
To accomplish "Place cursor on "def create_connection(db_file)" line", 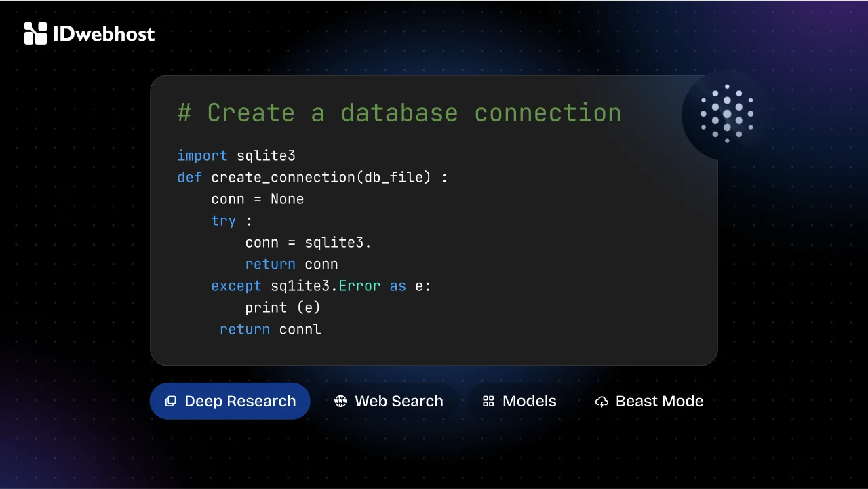I will pos(312,178).
